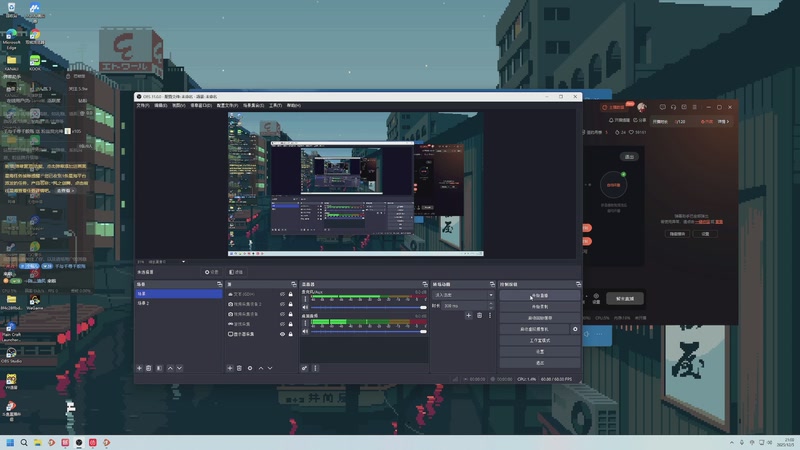Move the selected scene down
Screen dimensions: 800x450
click(x=180, y=368)
